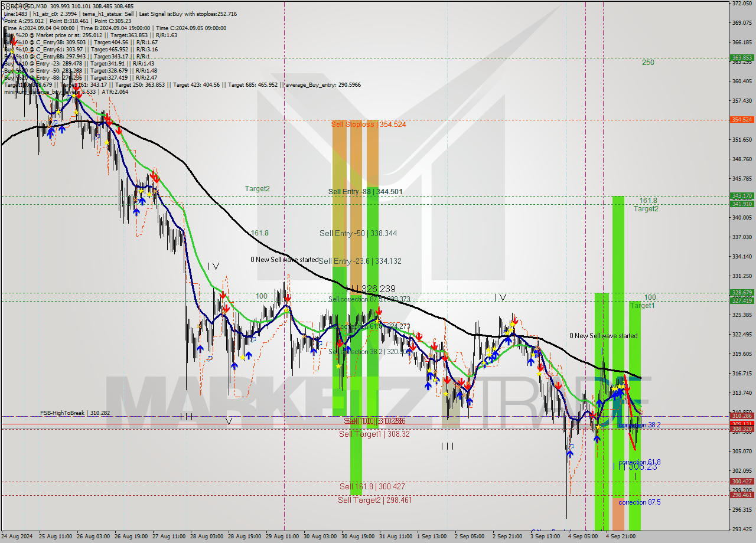
Task: Select the '27 Aug 11:00' time label
Action: [168, 537]
